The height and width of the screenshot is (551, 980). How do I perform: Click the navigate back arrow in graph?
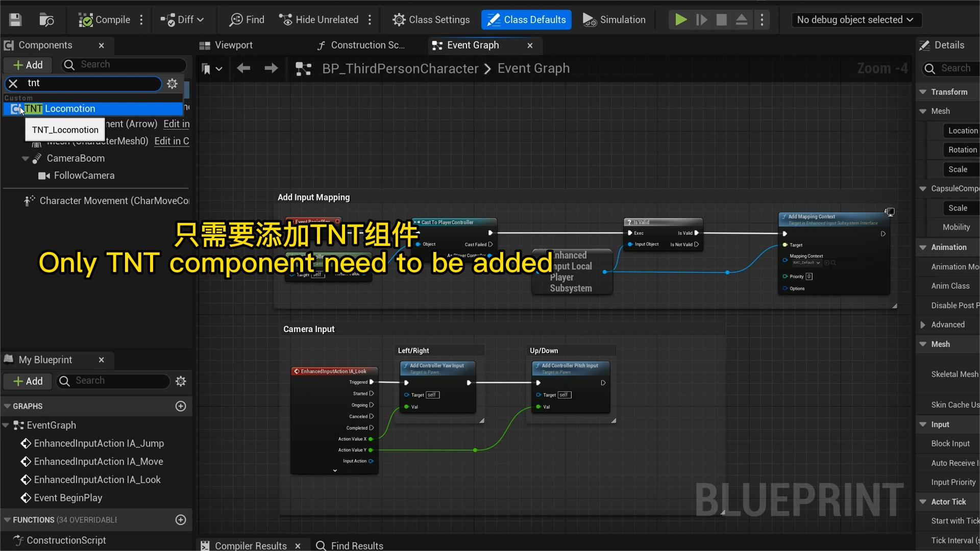pos(243,68)
